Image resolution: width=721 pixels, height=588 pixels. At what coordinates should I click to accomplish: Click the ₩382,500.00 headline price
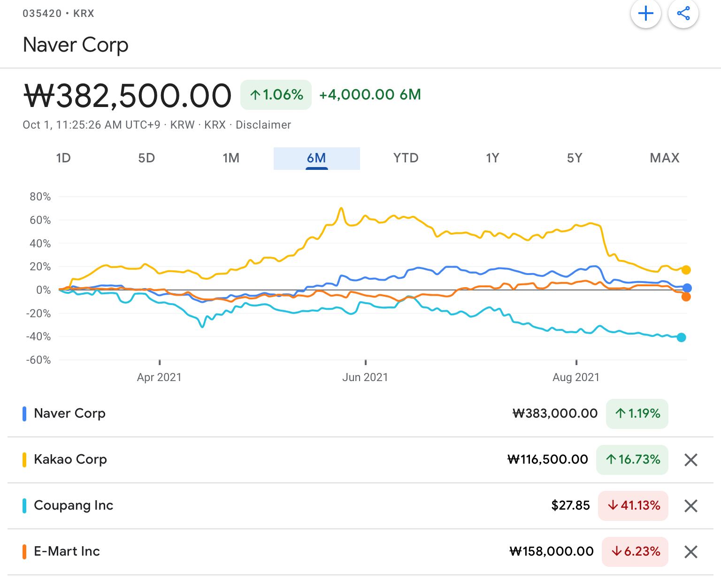point(127,96)
